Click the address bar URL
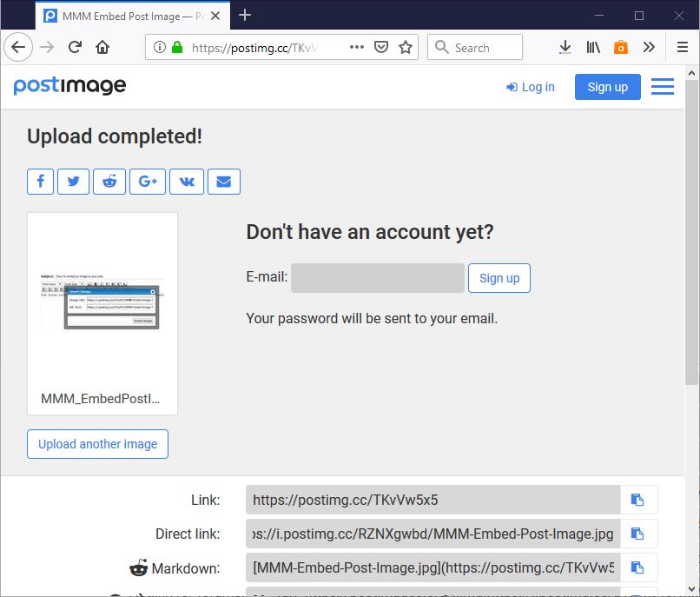 click(x=254, y=48)
